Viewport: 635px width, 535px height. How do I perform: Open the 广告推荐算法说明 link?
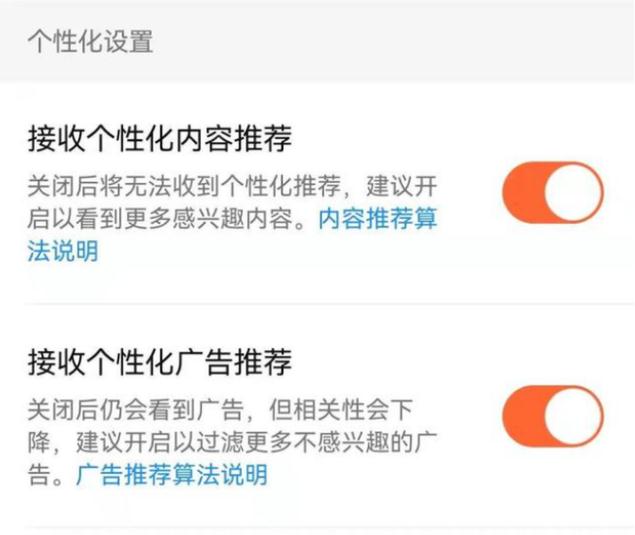pyautogui.click(x=172, y=475)
